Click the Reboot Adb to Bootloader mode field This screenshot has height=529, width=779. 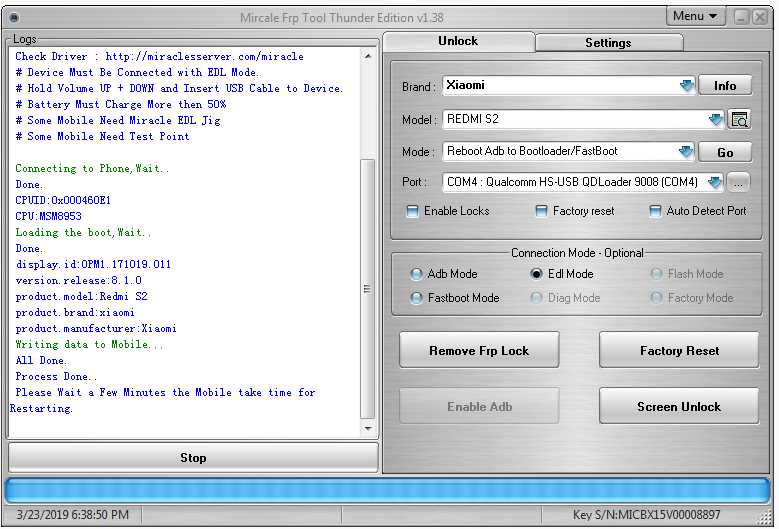coord(568,151)
